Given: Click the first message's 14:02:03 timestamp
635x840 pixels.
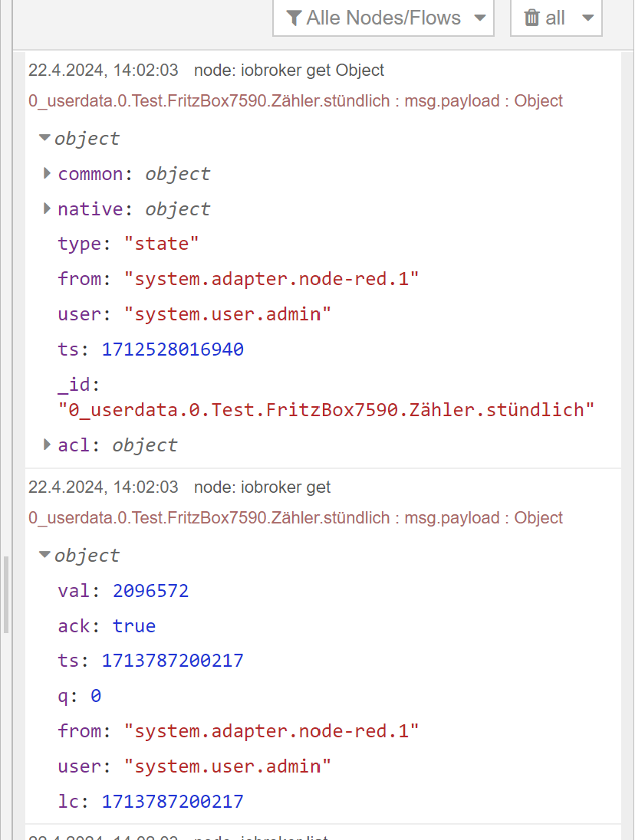Looking at the screenshot, I should [x=104, y=71].
